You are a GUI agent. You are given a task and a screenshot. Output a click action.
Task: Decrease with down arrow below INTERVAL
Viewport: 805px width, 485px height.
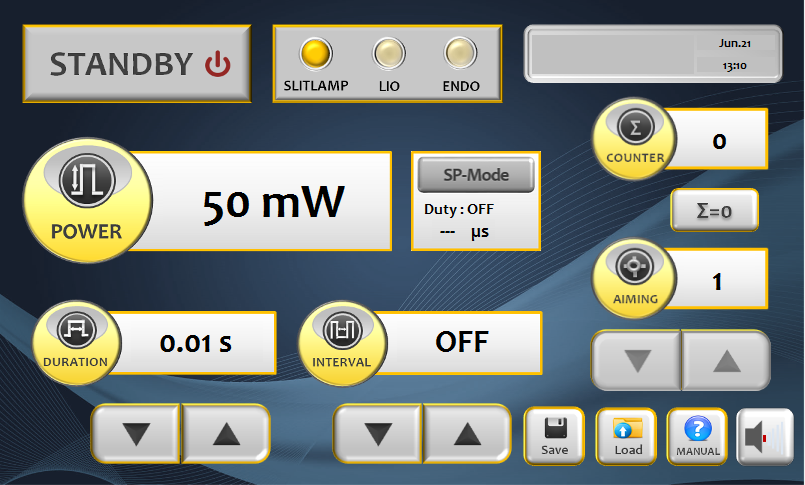(x=378, y=434)
